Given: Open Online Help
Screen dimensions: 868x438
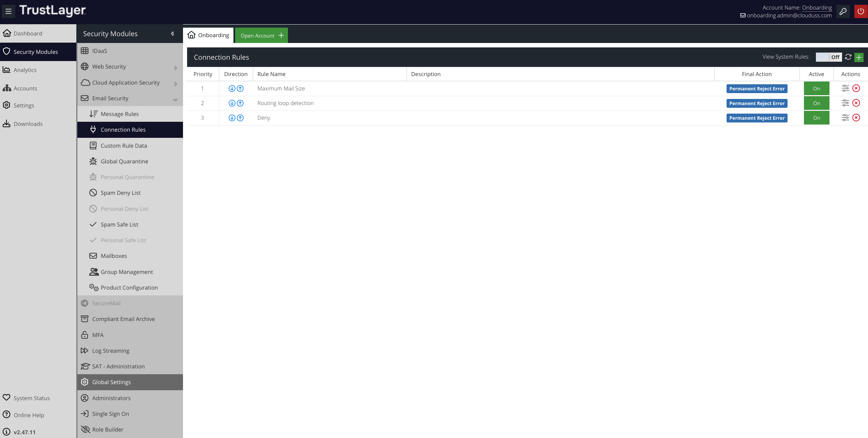Looking at the screenshot, I should point(38,415).
